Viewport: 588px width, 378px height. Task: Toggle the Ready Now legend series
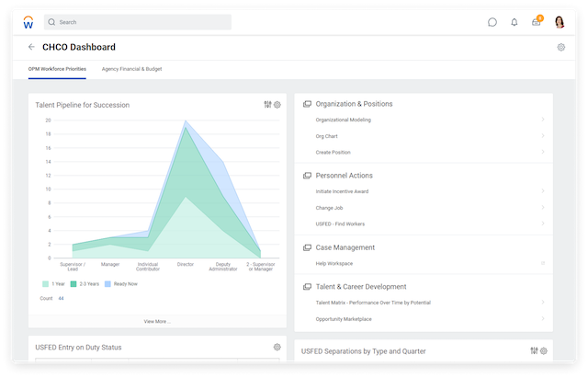click(x=119, y=283)
